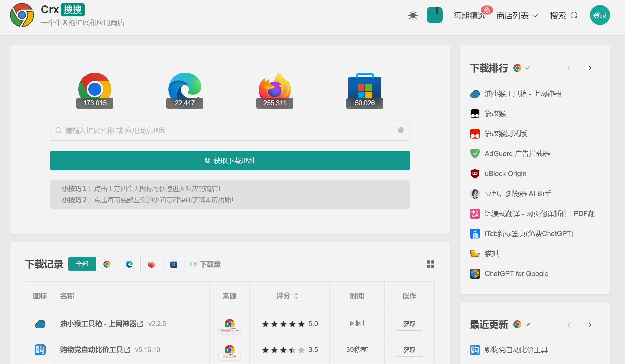Expand 最近更新 browser dropdown

pos(522,324)
